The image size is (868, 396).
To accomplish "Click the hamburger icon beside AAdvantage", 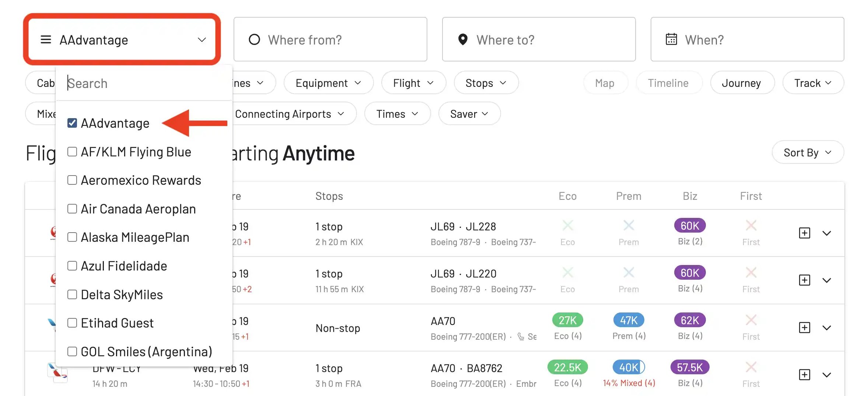I will 46,39.
